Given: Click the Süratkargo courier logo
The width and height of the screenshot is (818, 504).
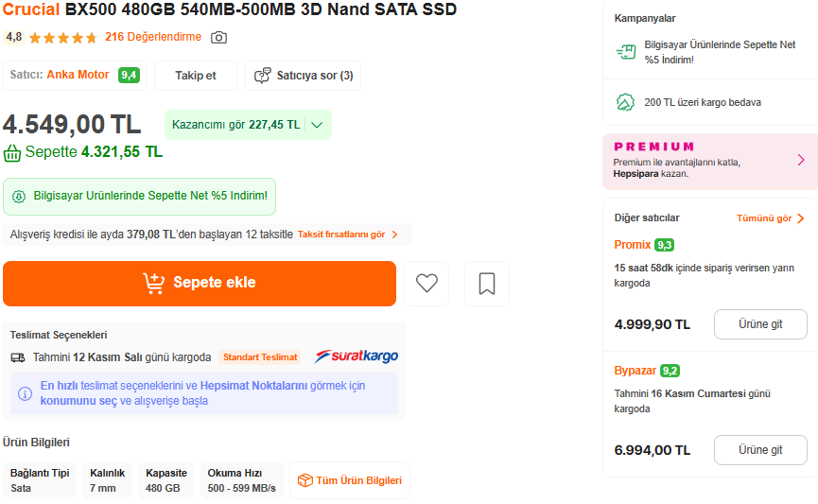Looking at the screenshot, I should [x=357, y=356].
